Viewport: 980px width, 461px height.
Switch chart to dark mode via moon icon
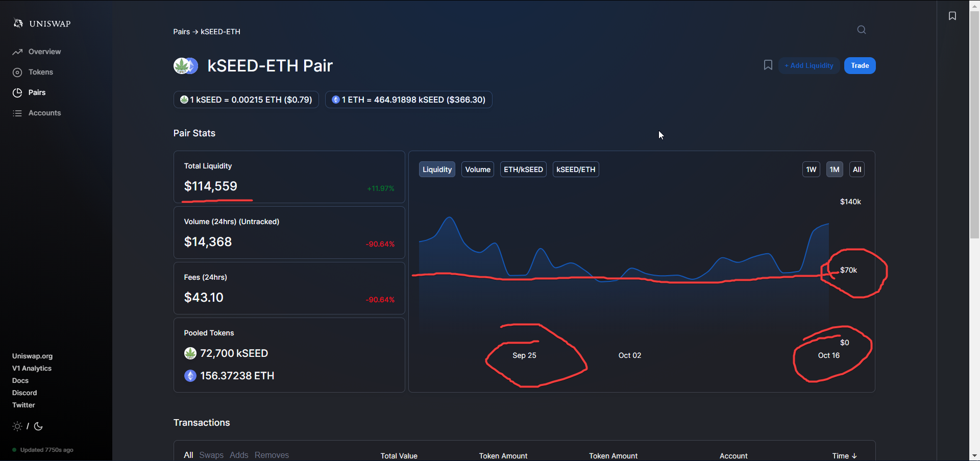[x=38, y=426]
